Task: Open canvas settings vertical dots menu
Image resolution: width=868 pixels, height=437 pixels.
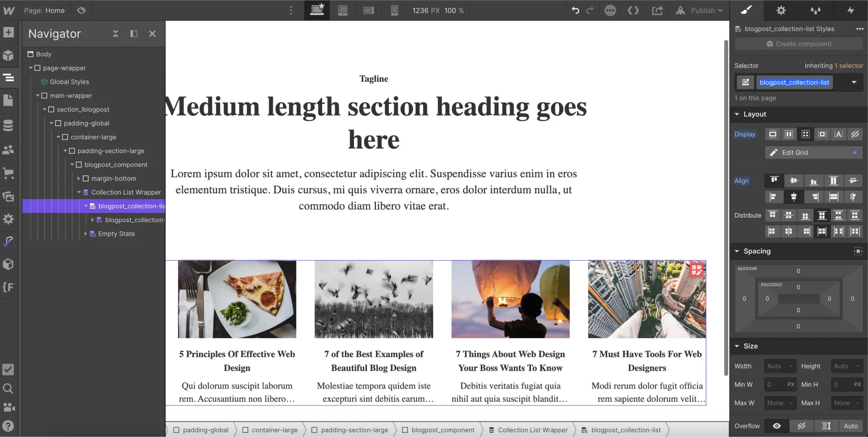Action: click(x=291, y=11)
